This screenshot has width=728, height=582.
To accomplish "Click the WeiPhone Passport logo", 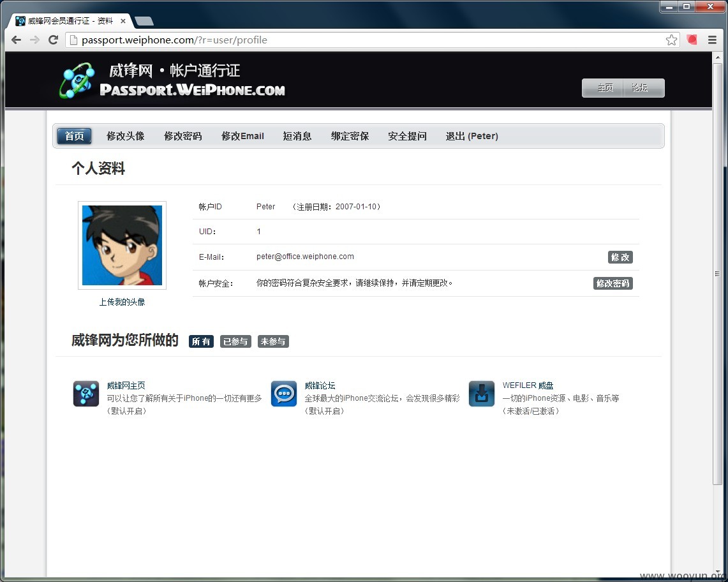I will (x=172, y=80).
